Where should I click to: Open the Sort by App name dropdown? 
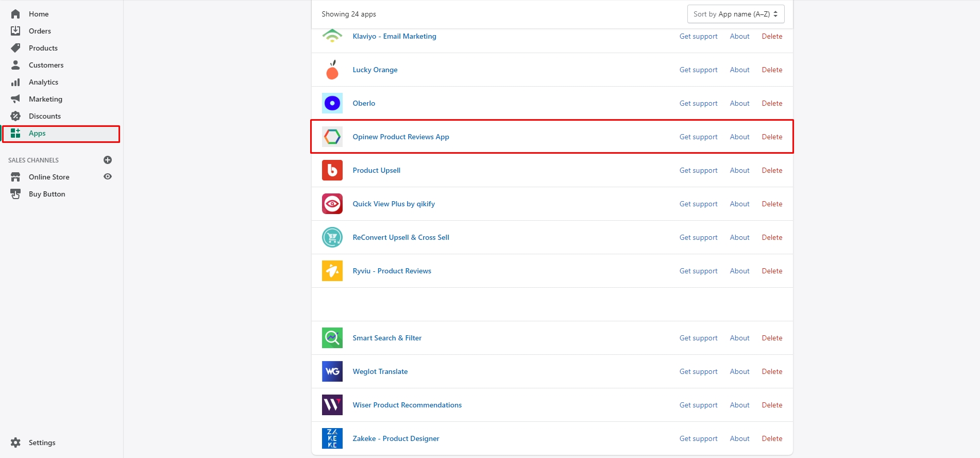pyautogui.click(x=736, y=14)
